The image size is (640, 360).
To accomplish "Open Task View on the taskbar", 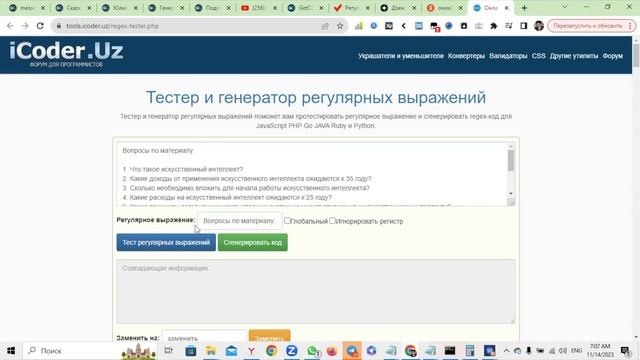I will point(168,351).
